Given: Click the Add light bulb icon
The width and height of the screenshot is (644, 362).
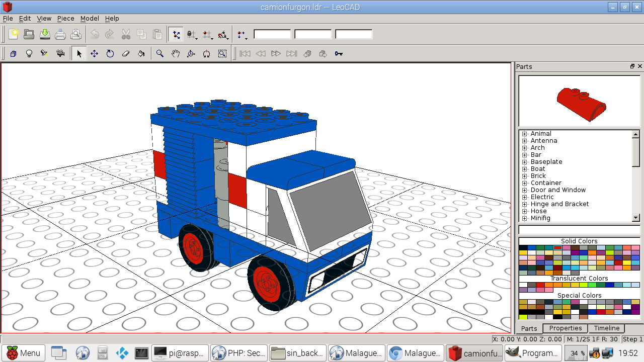Looking at the screenshot, I should (29, 53).
